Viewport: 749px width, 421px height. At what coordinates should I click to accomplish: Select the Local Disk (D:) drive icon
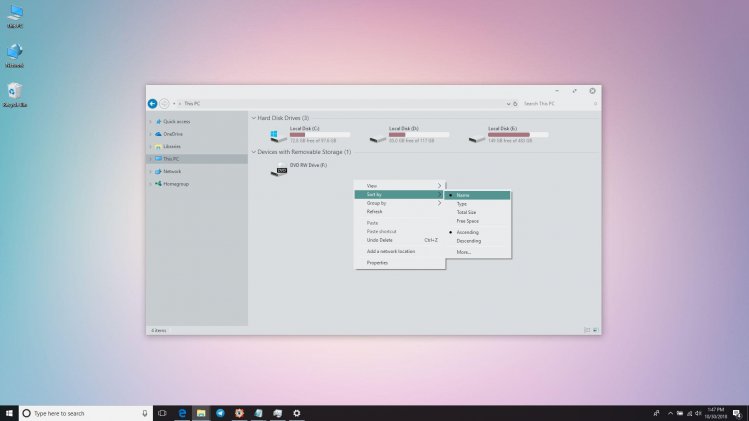coord(377,139)
